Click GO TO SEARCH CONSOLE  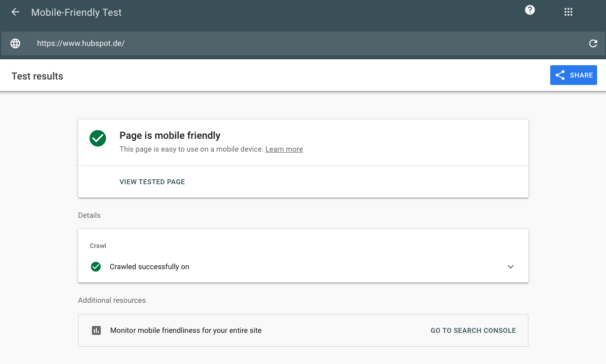(x=473, y=330)
